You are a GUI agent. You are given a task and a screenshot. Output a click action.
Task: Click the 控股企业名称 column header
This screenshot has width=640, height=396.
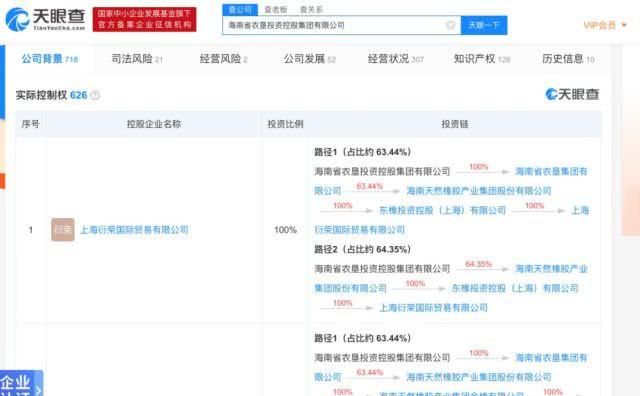pos(154,124)
